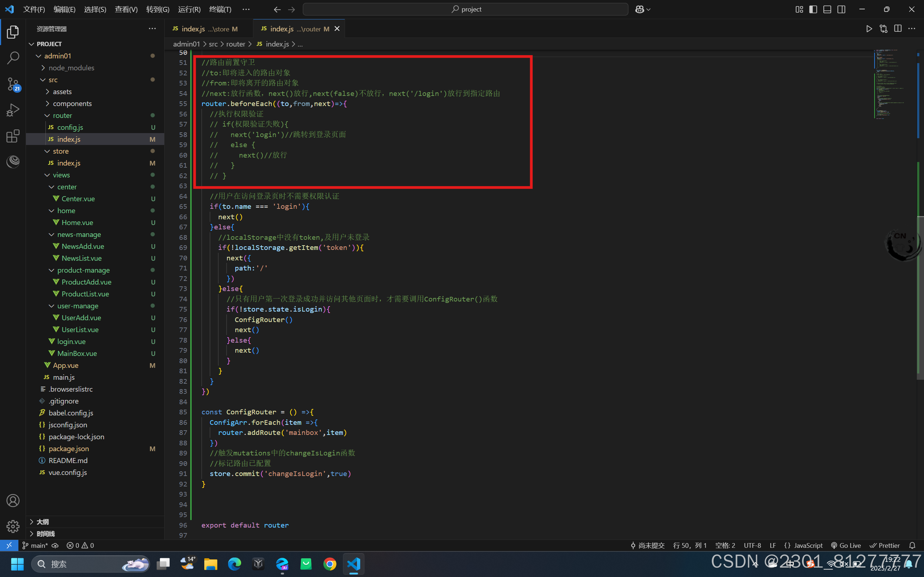Open the Accounts icon in activity bar
The width and height of the screenshot is (924, 577).
(x=13, y=500)
